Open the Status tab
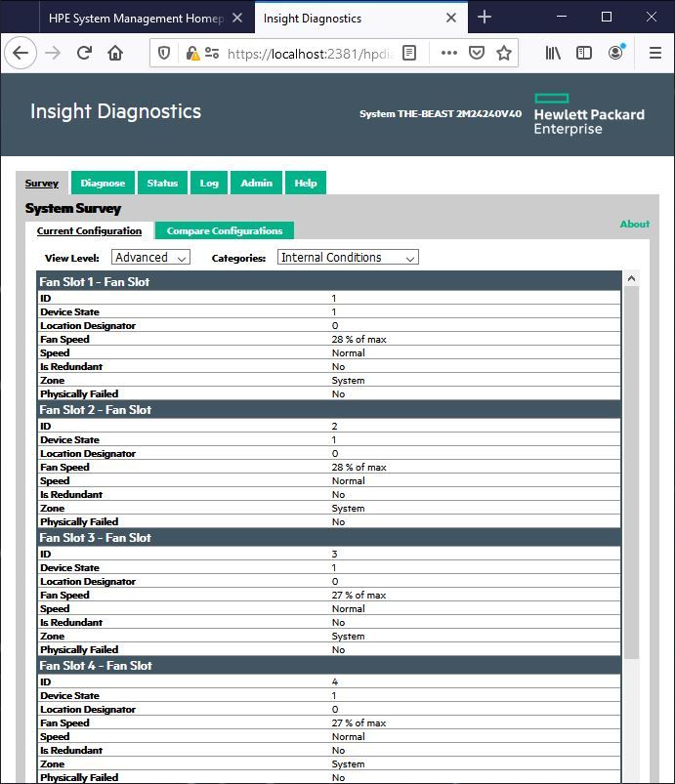 coord(162,183)
